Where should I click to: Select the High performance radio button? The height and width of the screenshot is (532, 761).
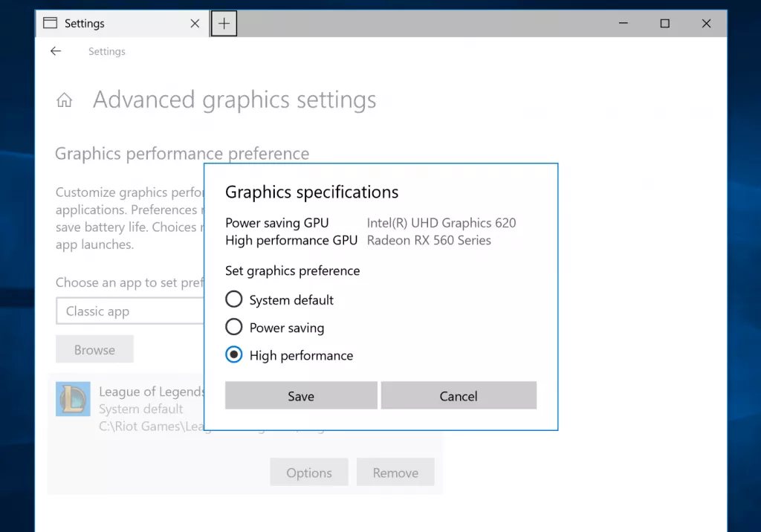pos(233,354)
